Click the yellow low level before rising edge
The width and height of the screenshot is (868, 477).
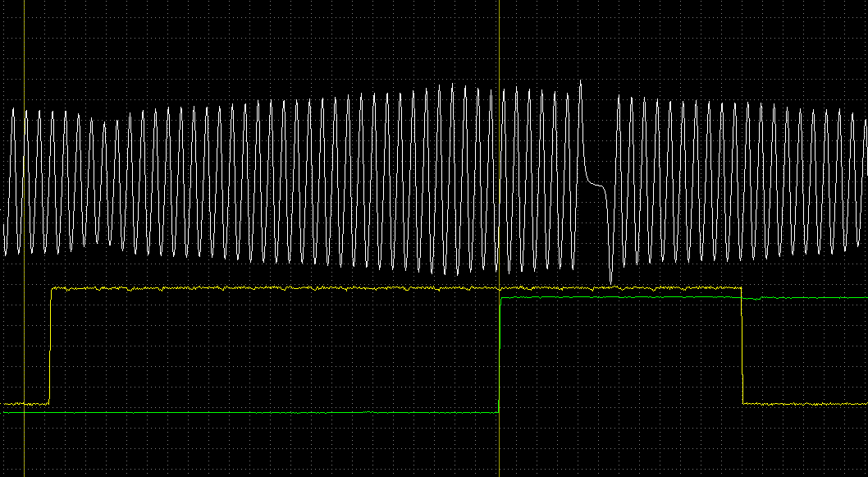25,404
